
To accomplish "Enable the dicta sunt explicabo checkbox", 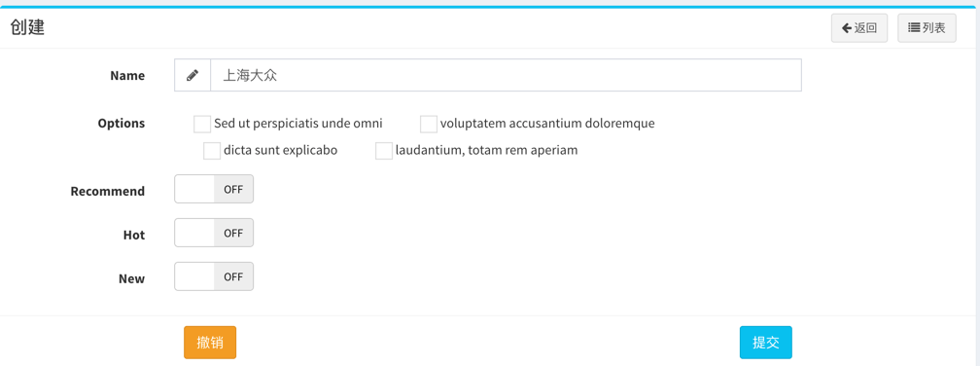I will pyautogui.click(x=212, y=151).
